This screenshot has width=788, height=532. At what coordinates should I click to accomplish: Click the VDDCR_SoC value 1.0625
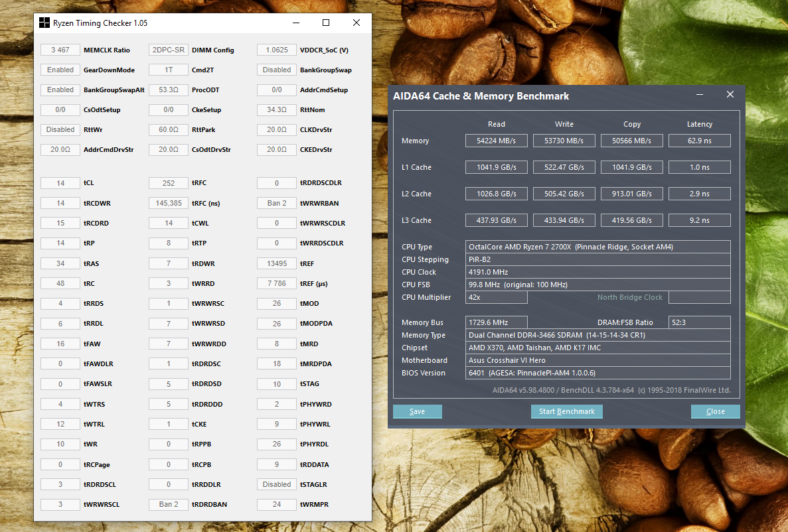pos(276,50)
